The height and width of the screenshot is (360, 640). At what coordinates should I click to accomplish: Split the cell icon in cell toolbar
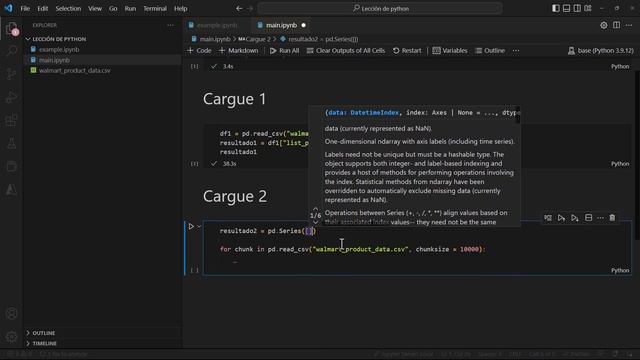tap(588, 218)
